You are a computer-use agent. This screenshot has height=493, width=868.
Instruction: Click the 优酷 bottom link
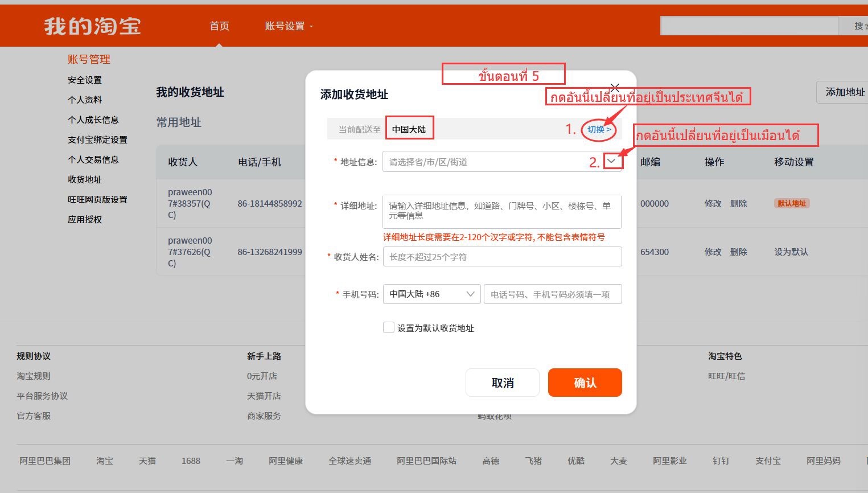(576, 461)
